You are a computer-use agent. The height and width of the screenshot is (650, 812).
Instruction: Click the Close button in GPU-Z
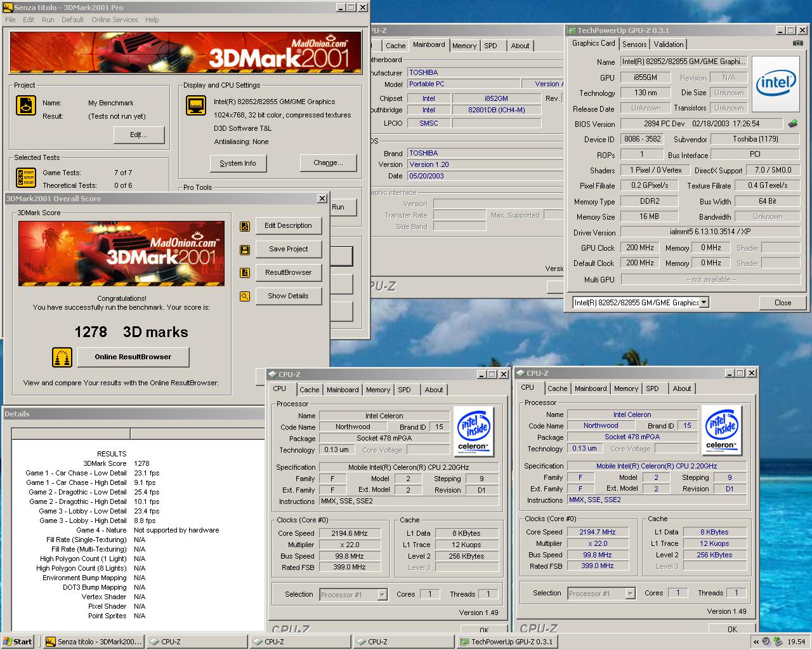point(783,303)
